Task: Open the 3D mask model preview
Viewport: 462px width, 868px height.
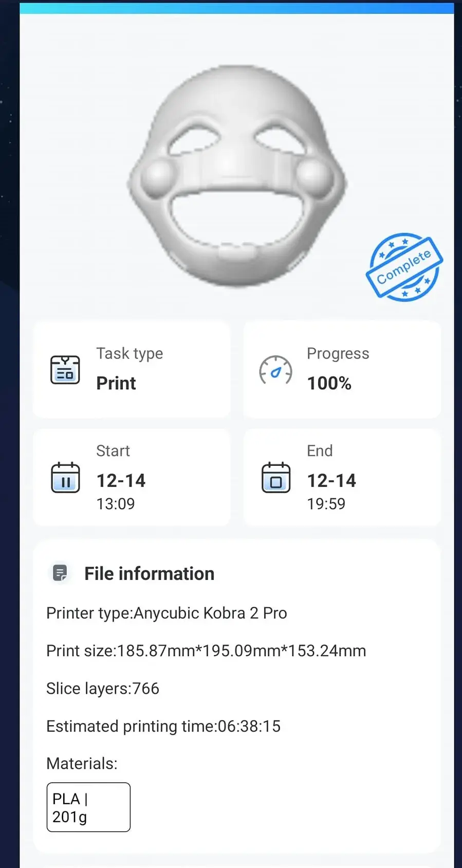Action: 237,176
